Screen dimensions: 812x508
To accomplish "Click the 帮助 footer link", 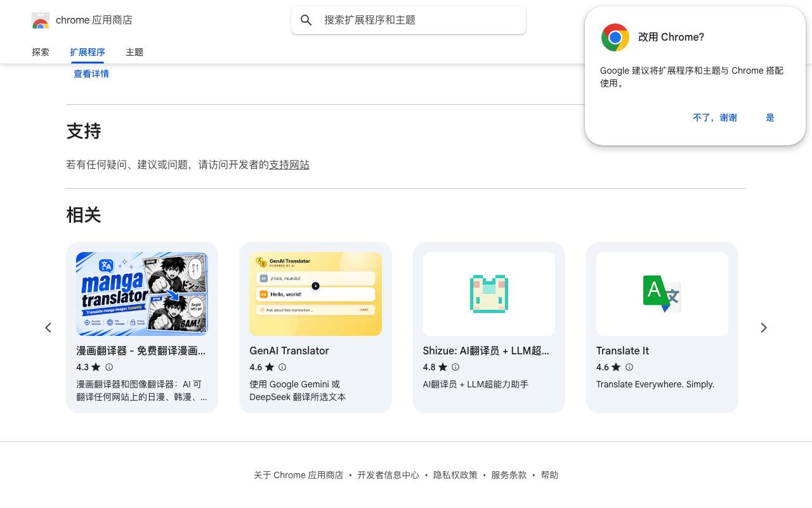I will pos(549,475).
